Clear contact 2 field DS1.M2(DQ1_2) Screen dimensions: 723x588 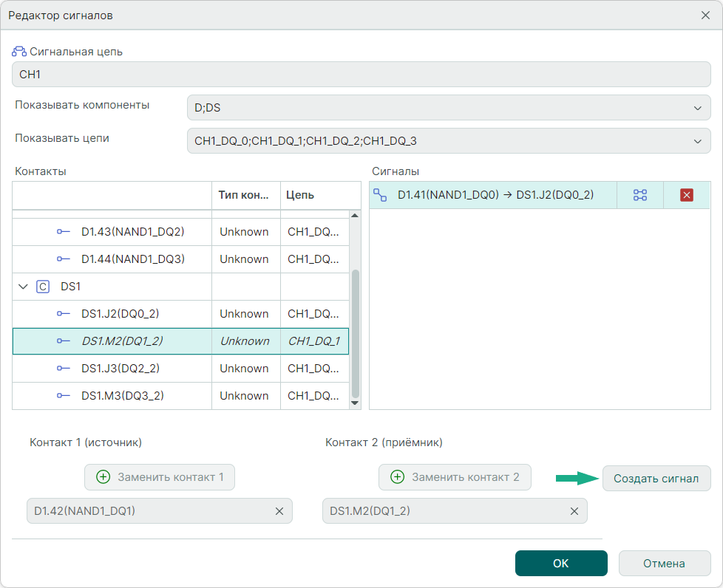574,511
